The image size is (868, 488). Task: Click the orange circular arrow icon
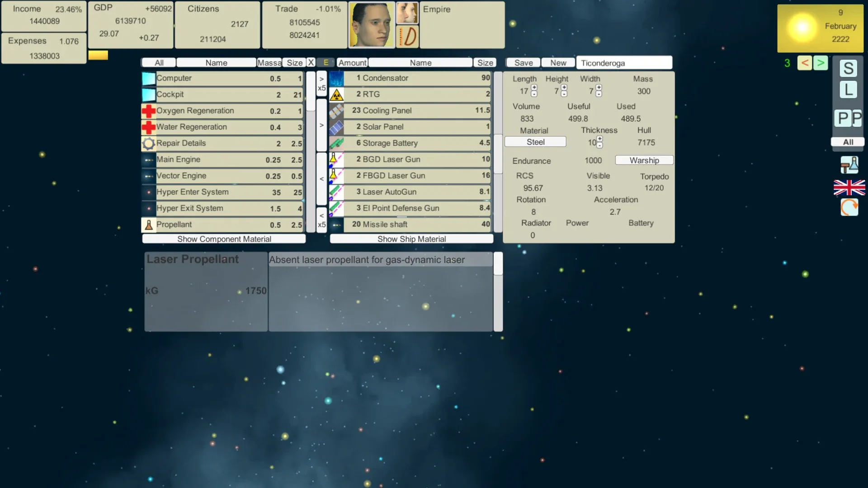(849, 207)
